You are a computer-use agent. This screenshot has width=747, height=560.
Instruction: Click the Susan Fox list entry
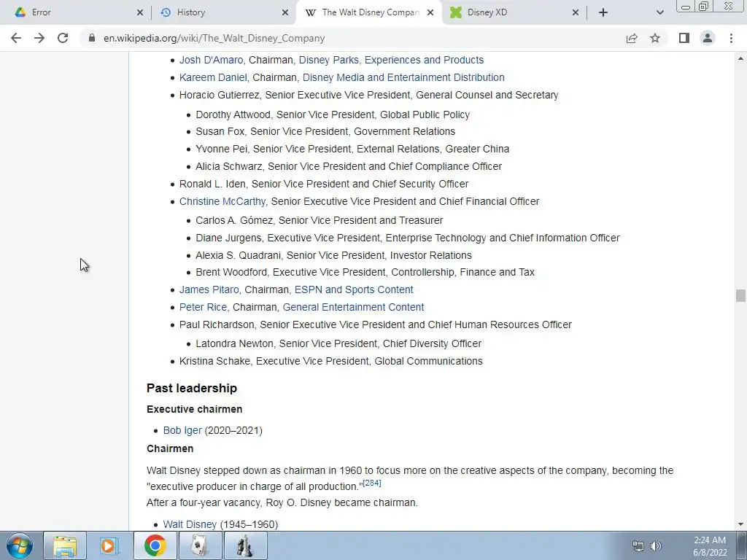(325, 131)
